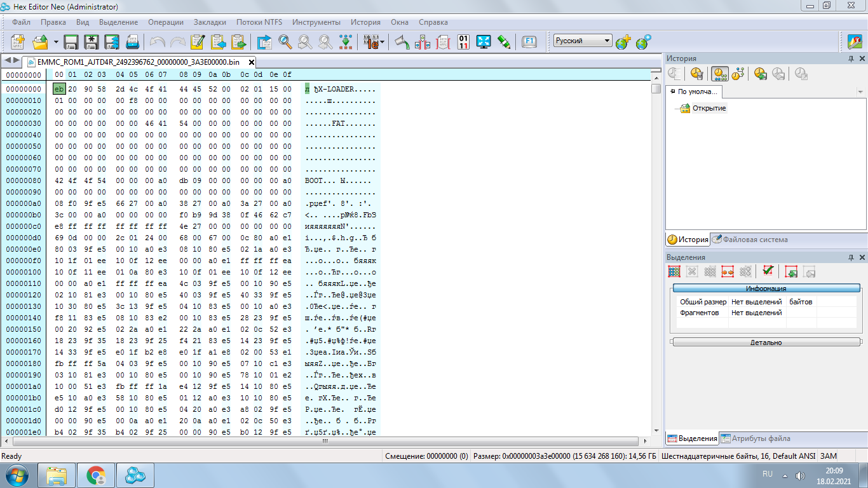Open file explorer from taskbar
This screenshot has width=868, height=488.
pos(57,475)
